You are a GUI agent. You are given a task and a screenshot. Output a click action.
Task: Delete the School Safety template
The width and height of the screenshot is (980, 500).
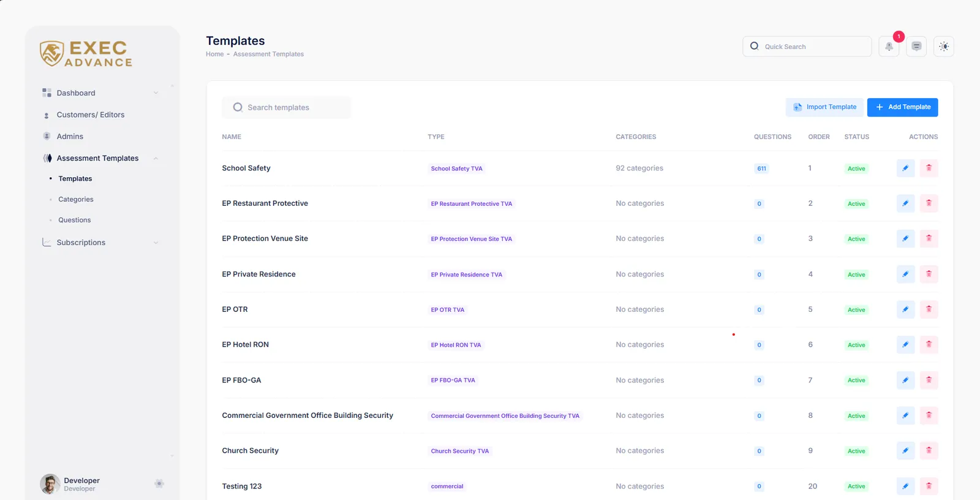(x=929, y=168)
